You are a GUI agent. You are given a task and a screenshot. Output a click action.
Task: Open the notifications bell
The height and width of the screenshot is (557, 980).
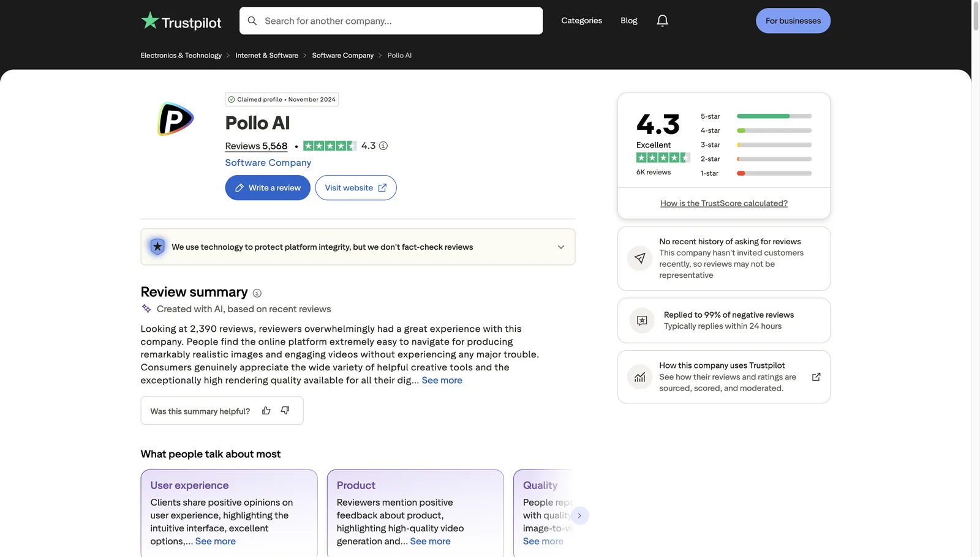(x=662, y=21)
